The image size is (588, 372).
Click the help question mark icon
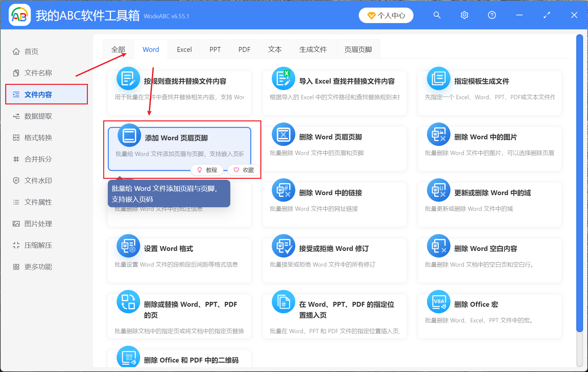click(492, 15)
